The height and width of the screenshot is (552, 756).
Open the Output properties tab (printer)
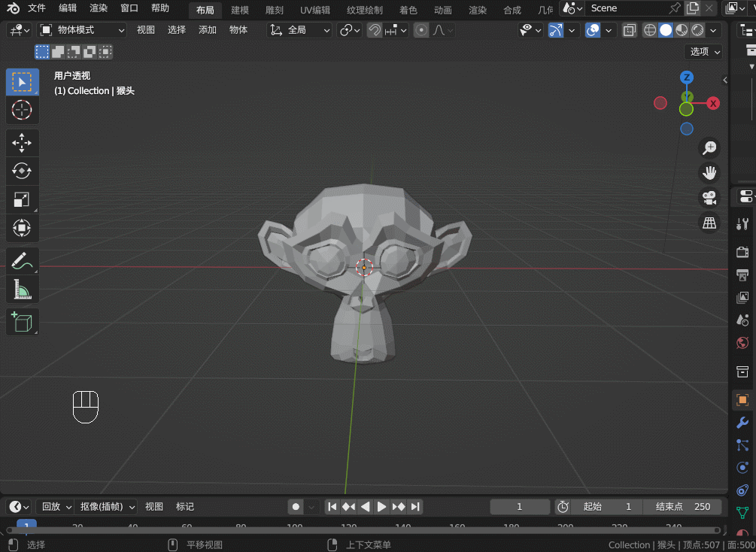click(x=742, y=274)
